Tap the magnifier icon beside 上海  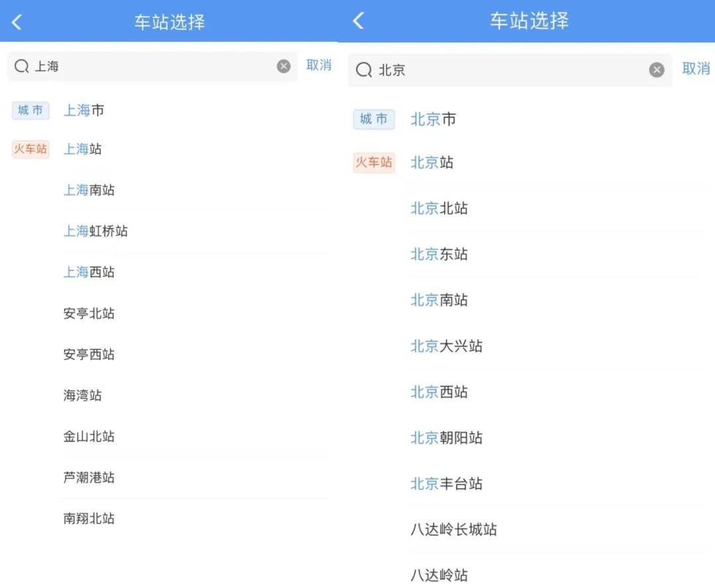point(21,66)
